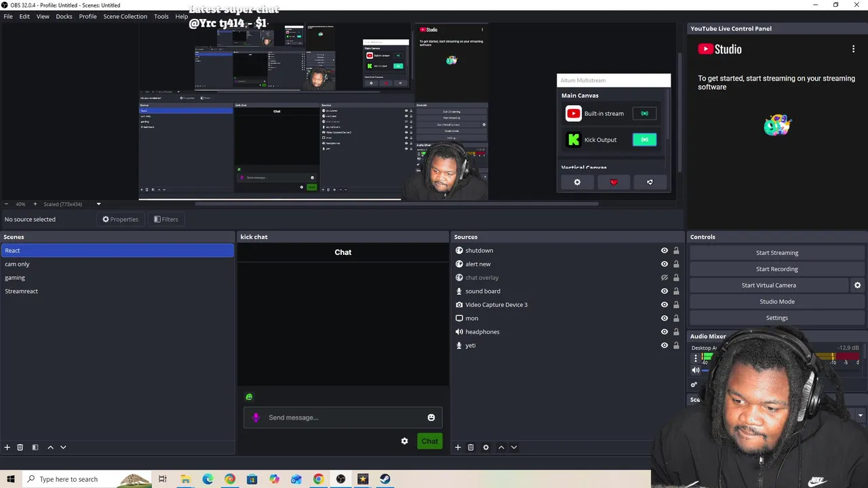This screenshot has height=488, width=868.
Task: Open preview scaling dropdown arrow
Action: (98, 204)
